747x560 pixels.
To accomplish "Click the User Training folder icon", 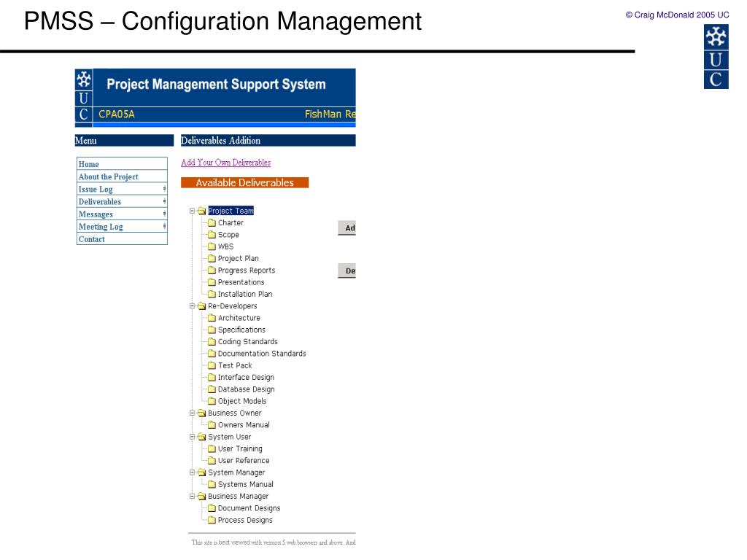I will [x=212, y=448].
